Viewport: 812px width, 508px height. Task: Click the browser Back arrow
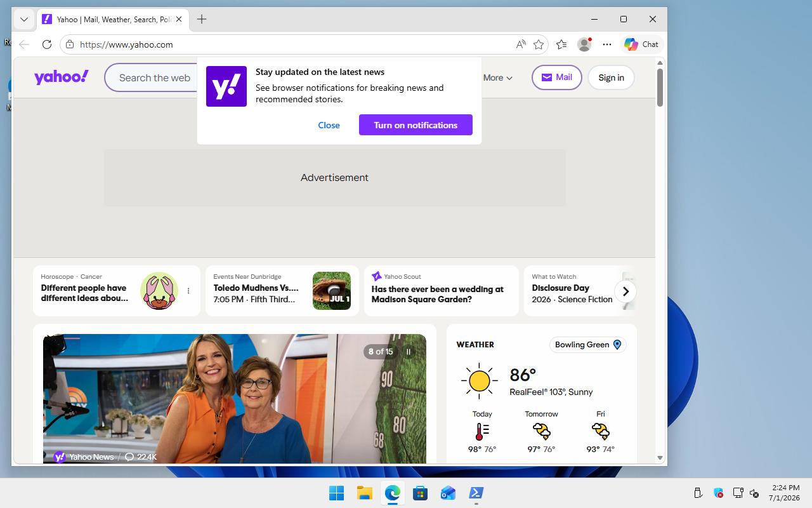24,44
